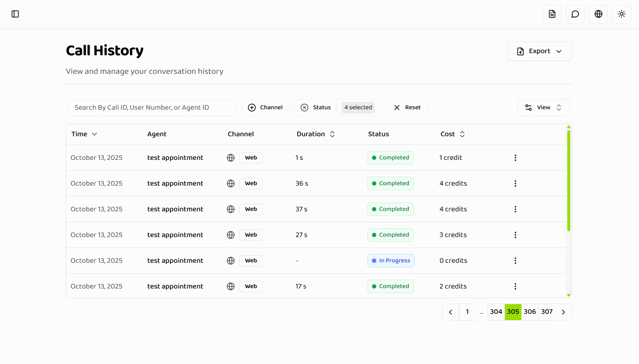This screenshot has height=364, width=639.
Task: Open the Status filter showing 4 selected
Action: 358,108
